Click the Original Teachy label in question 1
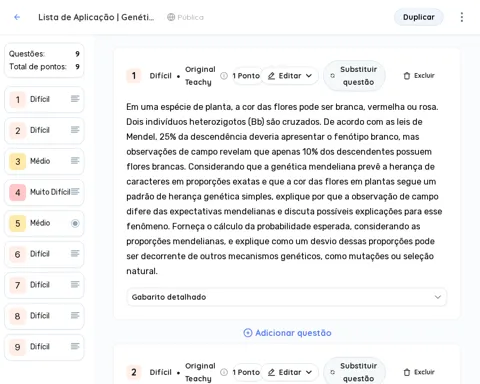Image resolution: width=480 pixels, height=384 pixels. 200,76
